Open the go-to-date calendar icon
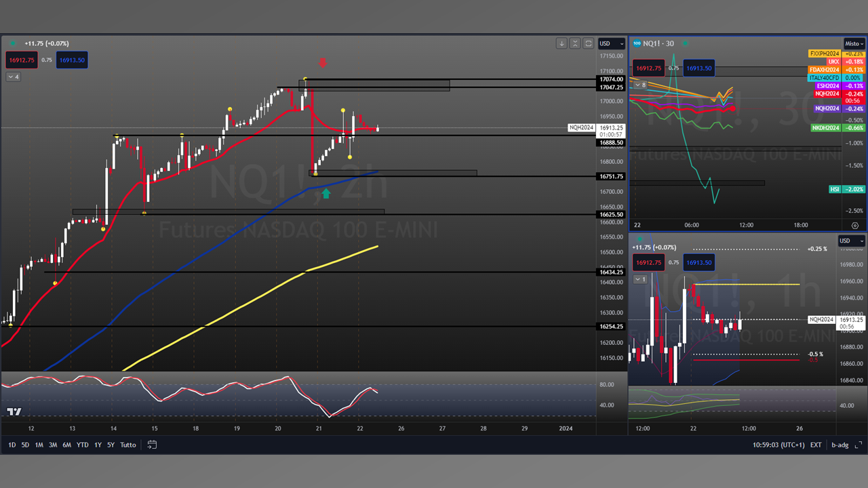The width and height of the screenshot is (868, 488). point(152,445)
